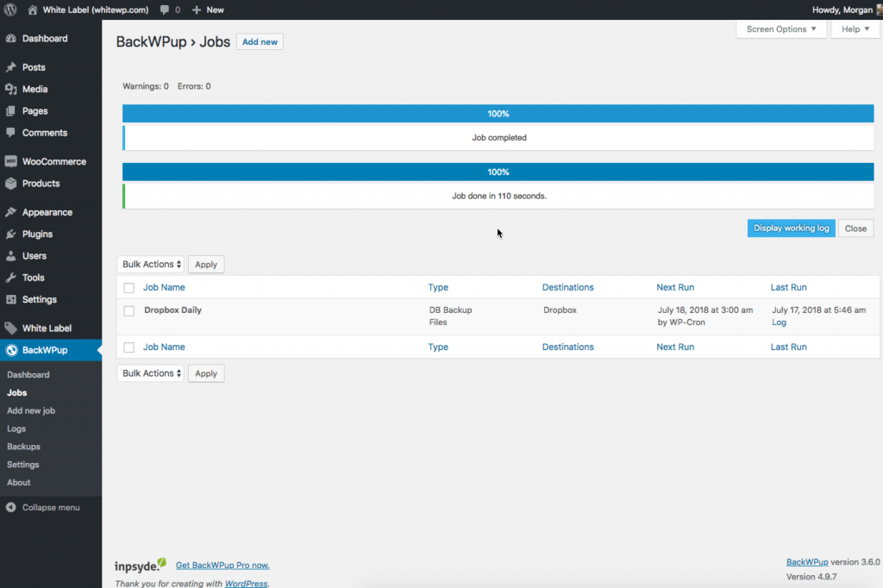The height and width of the screenshot is (588, 883).
Task: Click the Plugins plug icon
Action: point(10,234)
